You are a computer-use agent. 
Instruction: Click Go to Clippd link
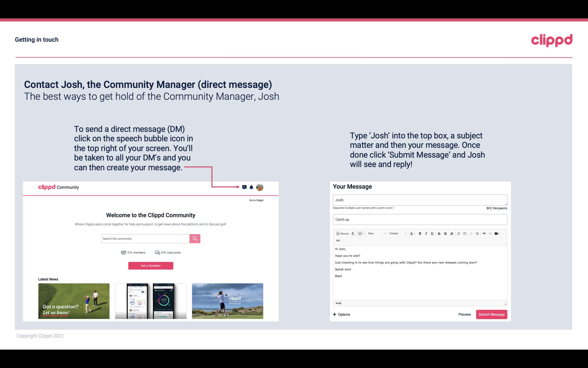256,200
